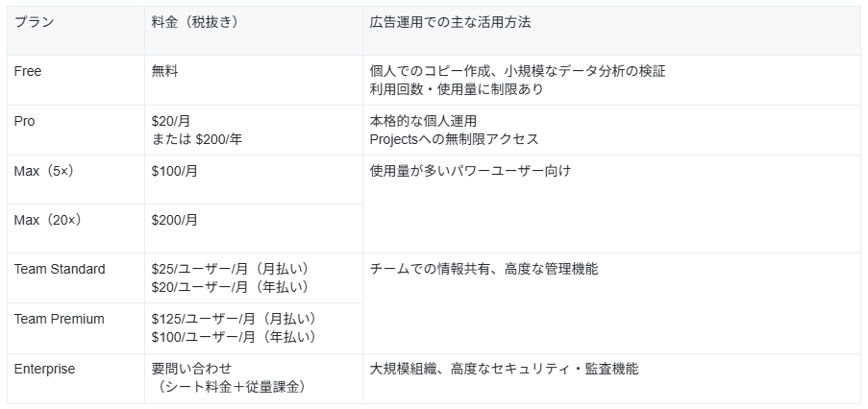Select the Max（5×）plan cell
Viewport: 868px width, 409px height.
click(x=76, y=180)
